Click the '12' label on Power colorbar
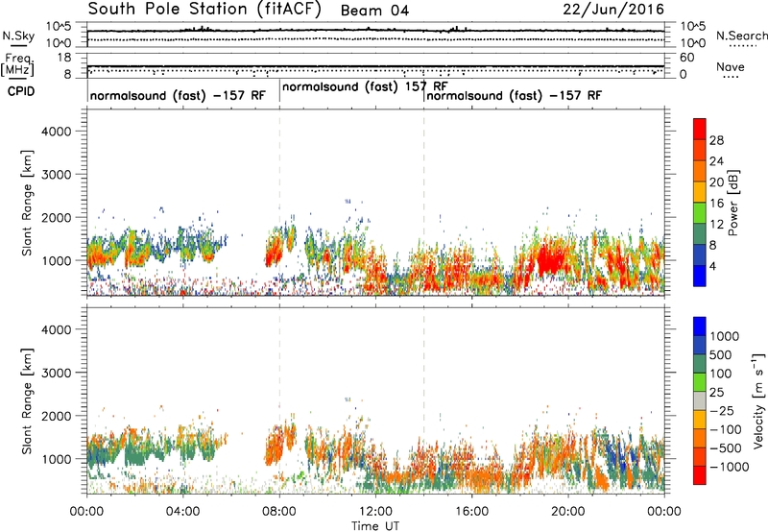 tap(716, 225)
